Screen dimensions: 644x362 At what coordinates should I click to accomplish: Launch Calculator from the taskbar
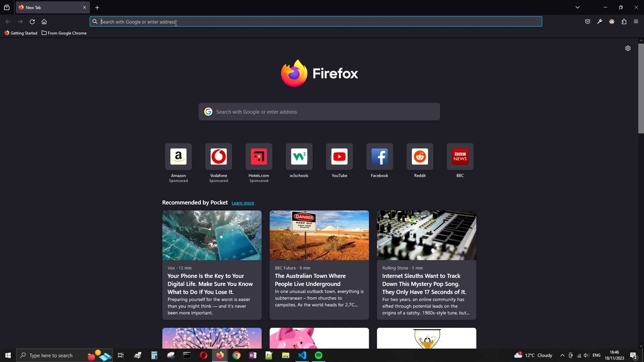coord(154,355)
